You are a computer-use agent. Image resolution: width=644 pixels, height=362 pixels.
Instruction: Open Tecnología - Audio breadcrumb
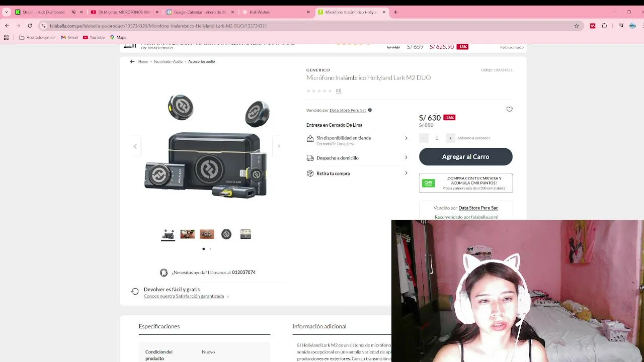168,61
